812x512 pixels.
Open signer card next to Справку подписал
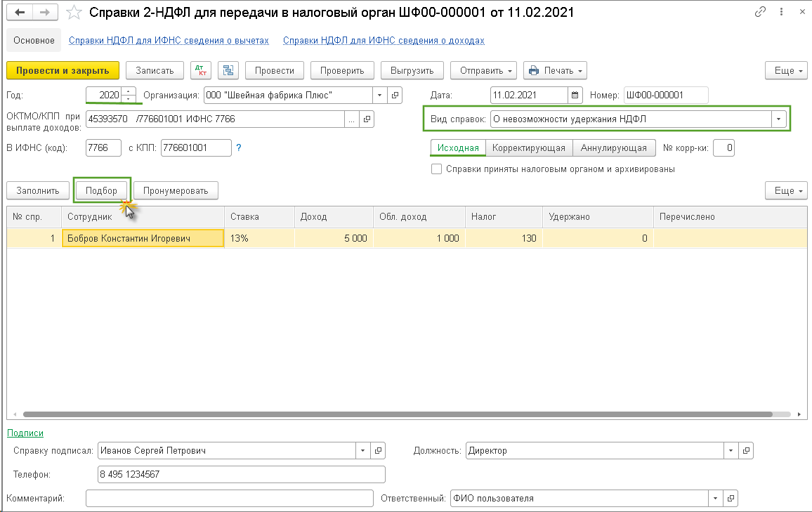pyautogui.click(x=378, y=450)
